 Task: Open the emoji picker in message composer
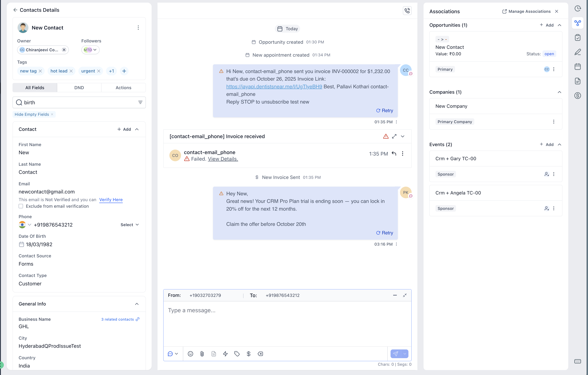[190, 354]
